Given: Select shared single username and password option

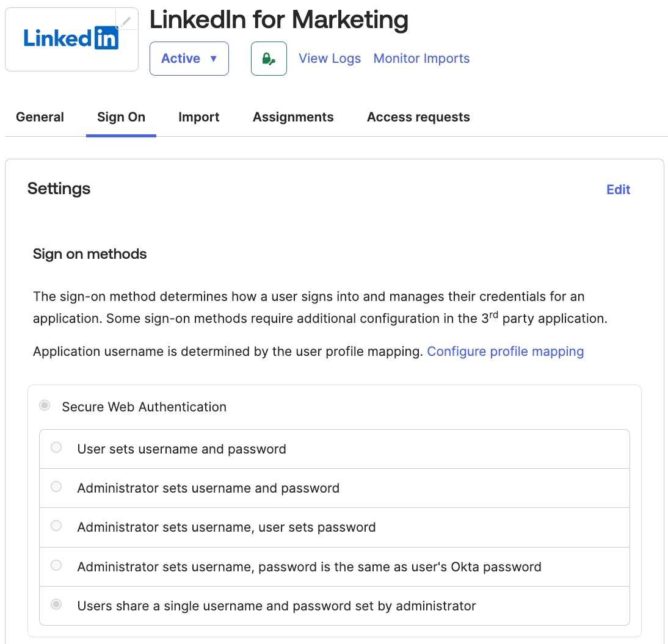Looking at the screenshot, I should pyautogui.click(x=56, y=604).
